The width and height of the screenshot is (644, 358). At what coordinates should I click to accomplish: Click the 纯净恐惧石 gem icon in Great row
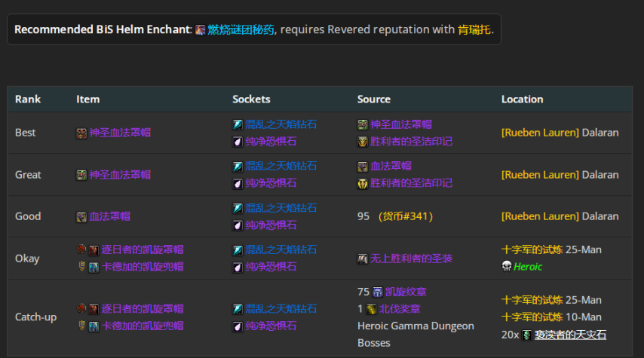click(x=238, y=183)
